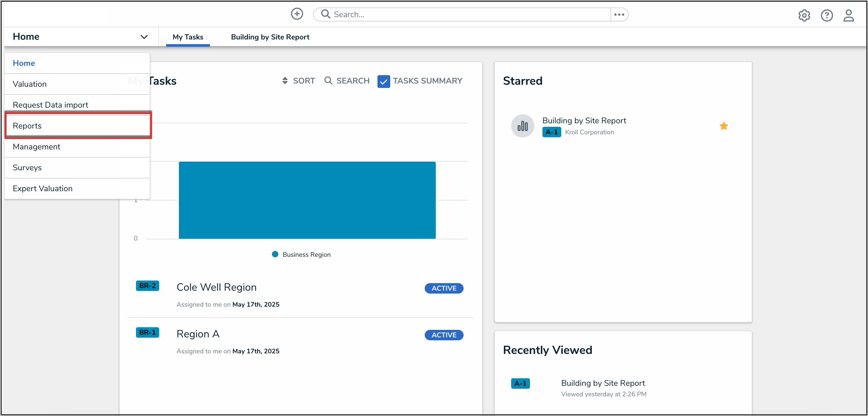
Task: Choose Valuation in the navigation menu
Action: (30, 84)
